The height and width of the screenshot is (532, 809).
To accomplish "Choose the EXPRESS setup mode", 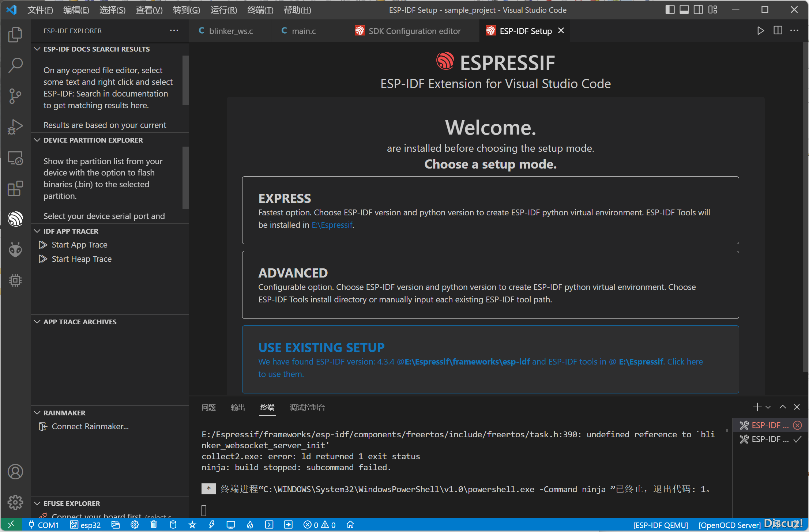I will (x=490, y=210).
